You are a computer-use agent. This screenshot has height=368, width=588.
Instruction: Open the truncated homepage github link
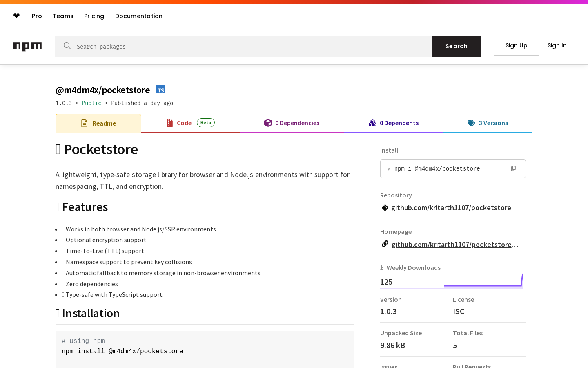455,245
